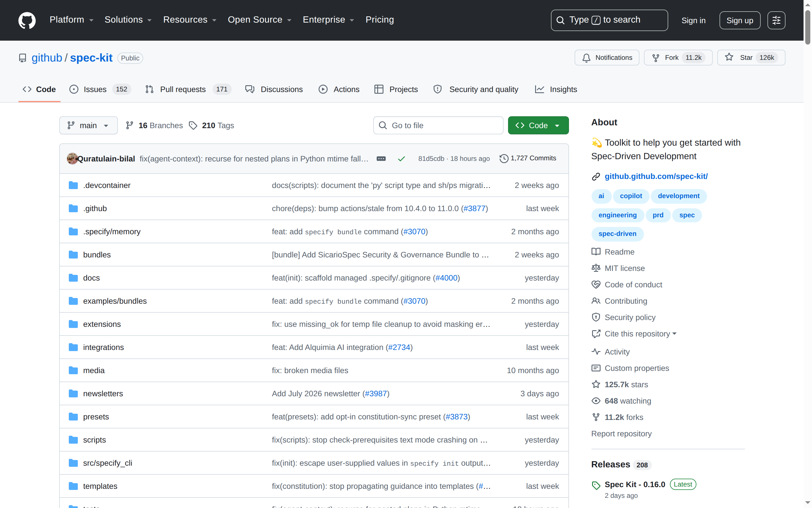Open the Spec Kit - 0.16.0 release

(635, 485)
